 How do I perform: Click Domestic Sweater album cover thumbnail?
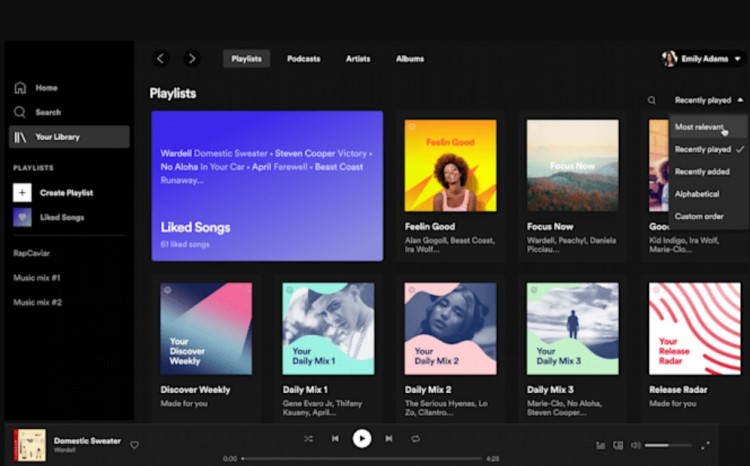(x=30, y=445)
